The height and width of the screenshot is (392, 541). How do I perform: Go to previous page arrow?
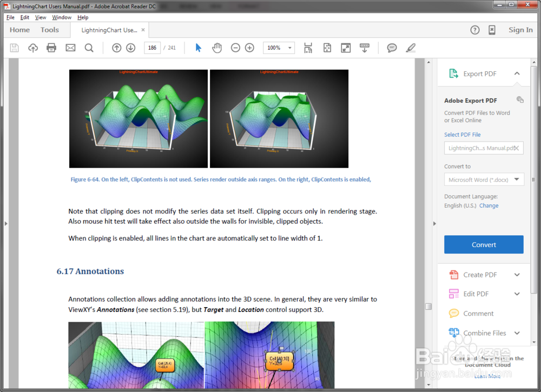click(117, 48)
